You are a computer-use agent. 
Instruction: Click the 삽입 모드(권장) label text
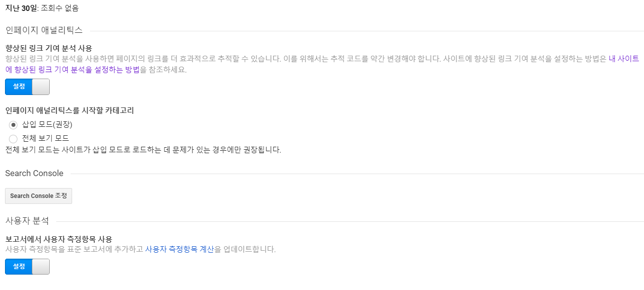click(x=47, y=124)
